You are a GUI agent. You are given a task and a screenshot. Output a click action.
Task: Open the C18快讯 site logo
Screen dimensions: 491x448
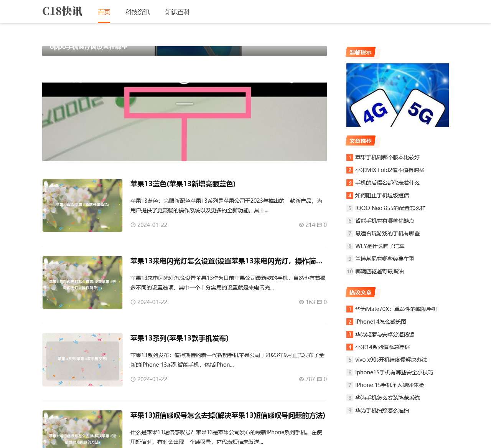click(62, 12)
